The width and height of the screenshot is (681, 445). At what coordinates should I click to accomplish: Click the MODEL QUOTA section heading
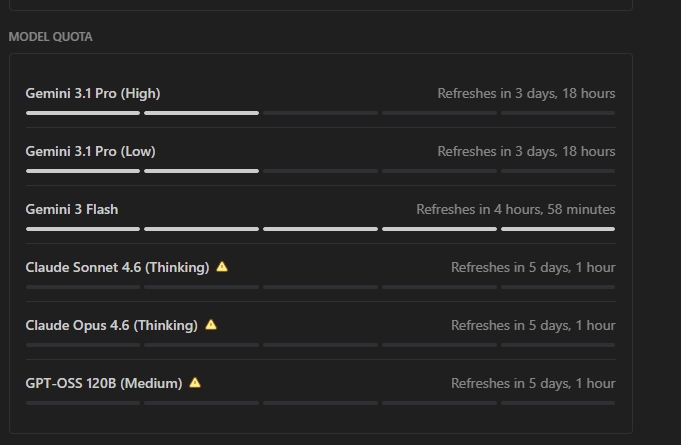[50, 37]
